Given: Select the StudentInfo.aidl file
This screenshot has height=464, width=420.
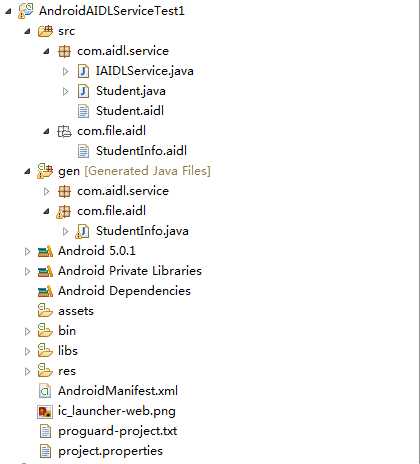Looking at the screenshot, I should tap(141, 151).
